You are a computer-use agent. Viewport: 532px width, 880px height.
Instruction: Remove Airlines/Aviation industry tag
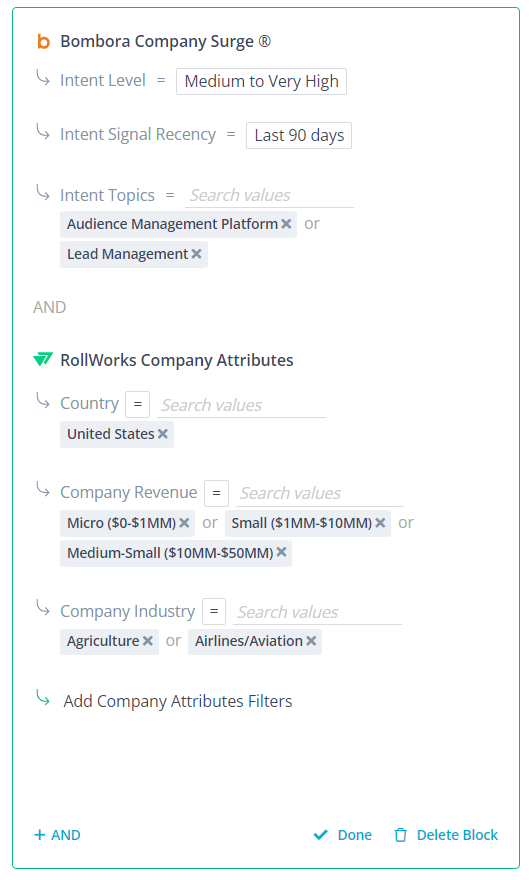tap(311, 641)
